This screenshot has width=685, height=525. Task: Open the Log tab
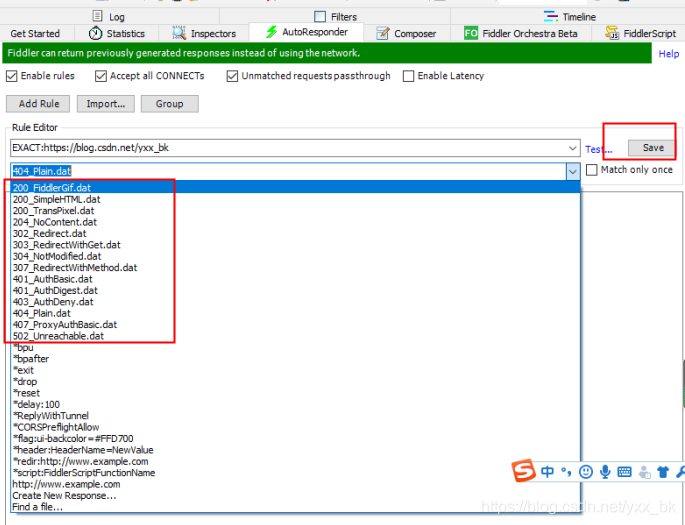coord(109,17)
